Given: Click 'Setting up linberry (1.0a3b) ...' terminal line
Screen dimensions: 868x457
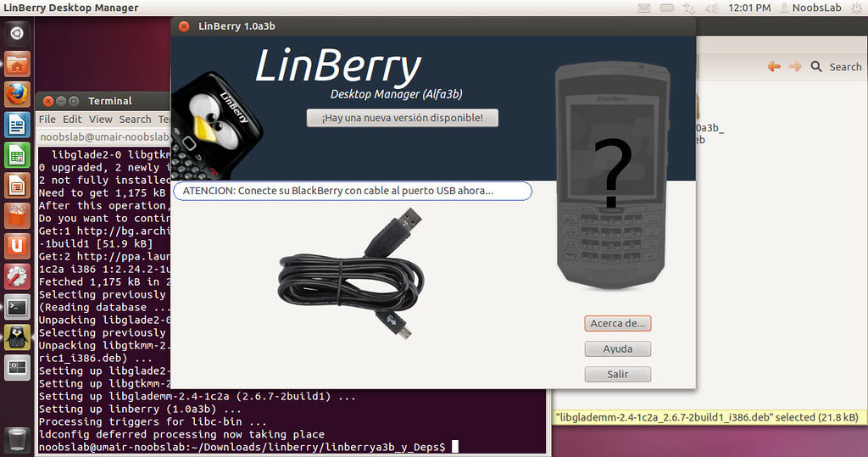Looking at the screenshot, I should (x=140, y=409).
